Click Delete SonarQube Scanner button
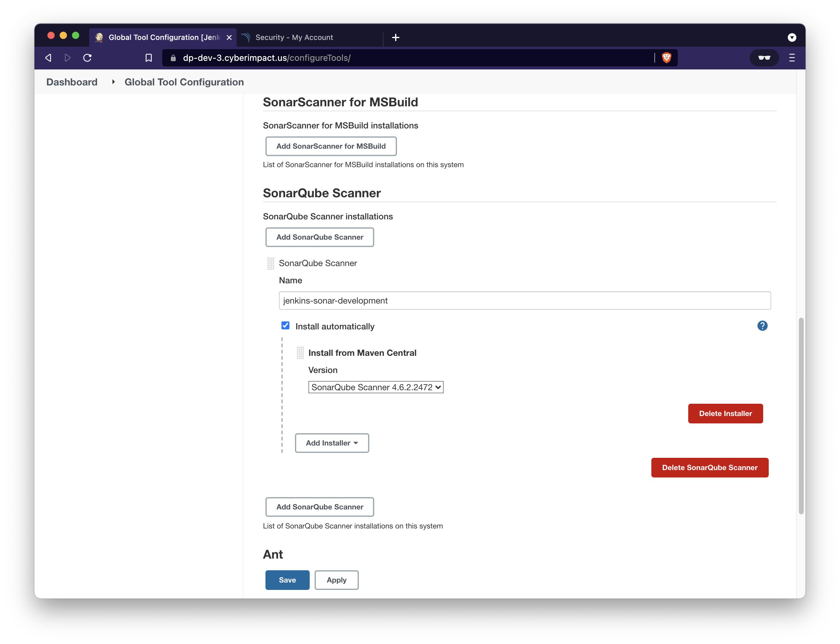The image size is (840, 644). 709,468
